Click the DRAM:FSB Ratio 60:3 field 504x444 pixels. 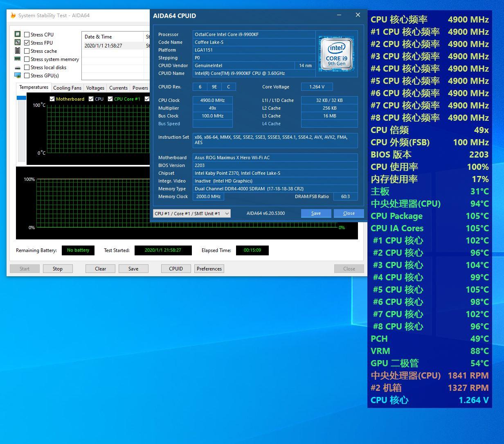tap(345, 196)
